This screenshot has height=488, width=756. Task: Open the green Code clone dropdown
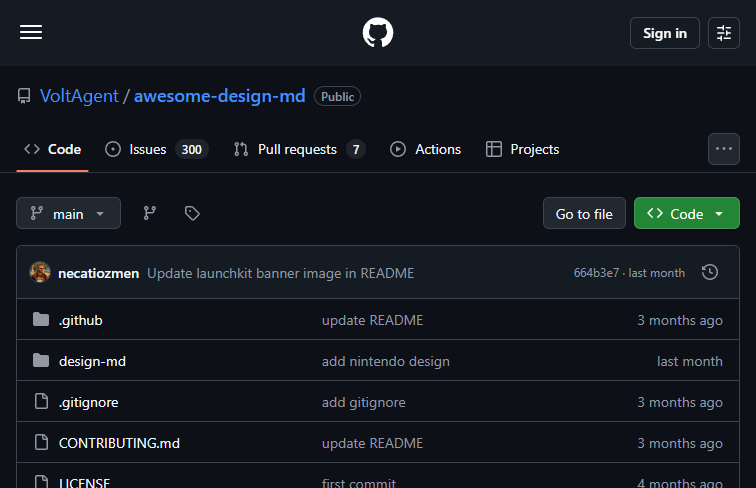(687, 213)
